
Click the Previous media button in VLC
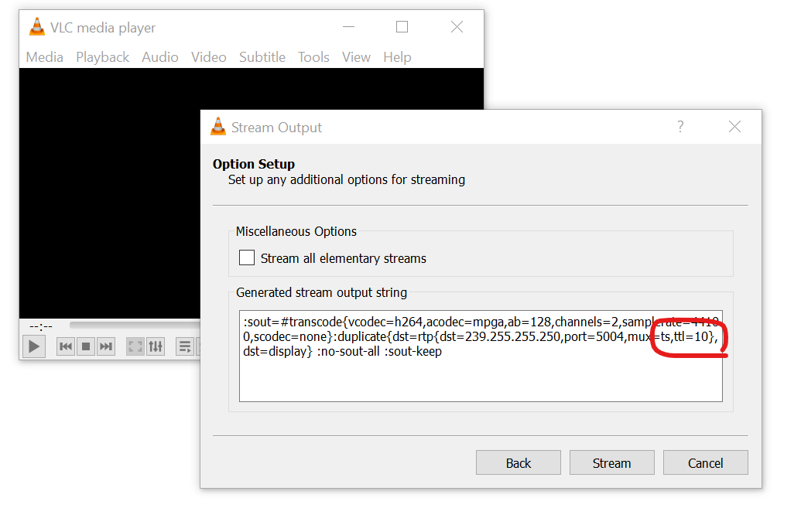point(66,346)
